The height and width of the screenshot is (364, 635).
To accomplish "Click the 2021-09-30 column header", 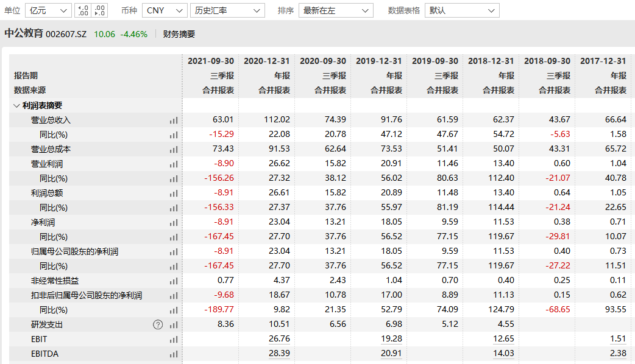I will click(x=210, y=61).
